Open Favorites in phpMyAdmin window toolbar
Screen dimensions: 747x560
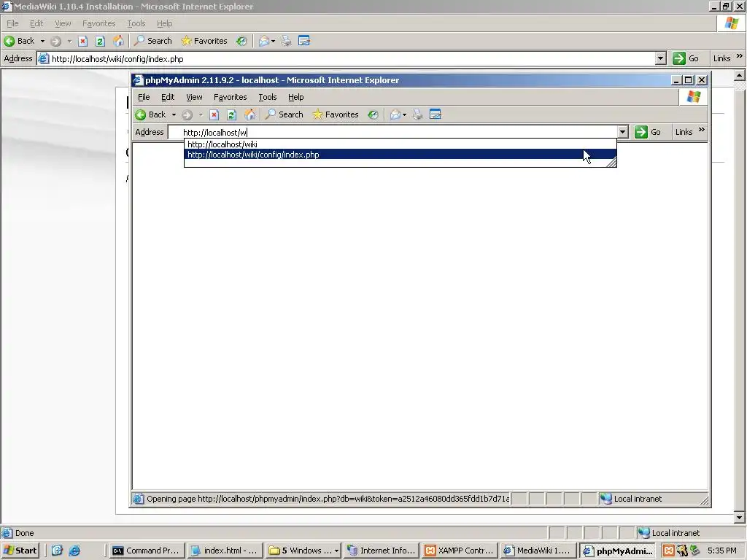coord(336,114)
